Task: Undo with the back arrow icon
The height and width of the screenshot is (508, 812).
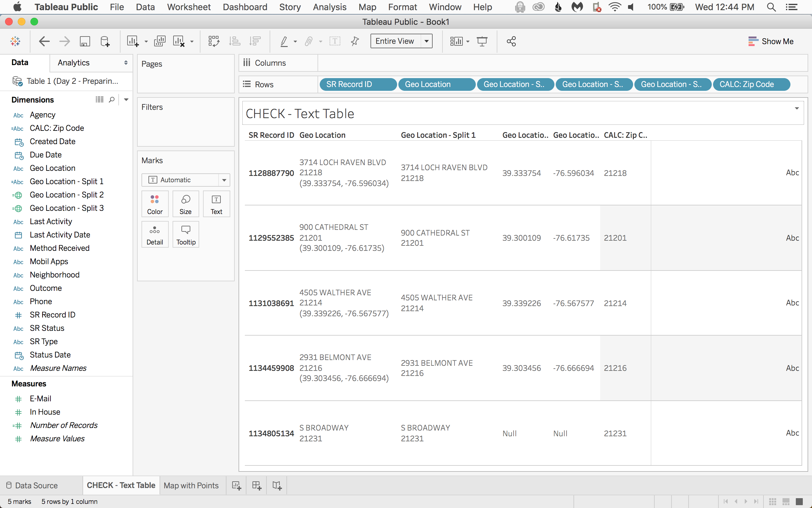Action: [x=44, y=41]
